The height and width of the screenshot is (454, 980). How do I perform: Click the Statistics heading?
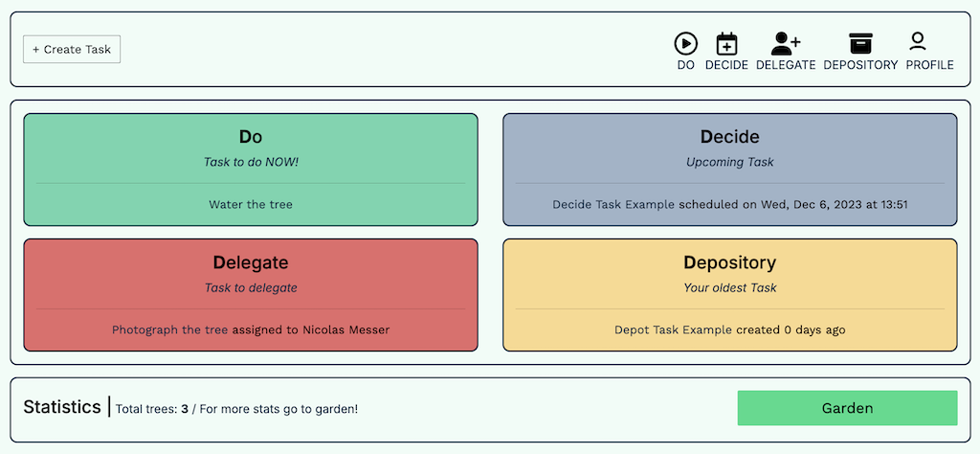coord(62,407)
